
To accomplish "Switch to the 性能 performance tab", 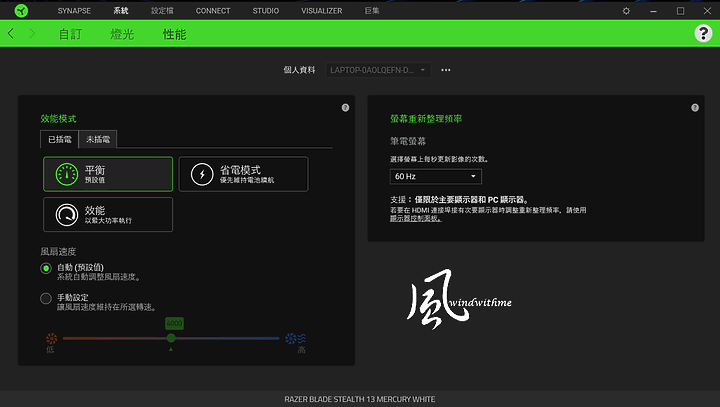I will pos(174,34).
